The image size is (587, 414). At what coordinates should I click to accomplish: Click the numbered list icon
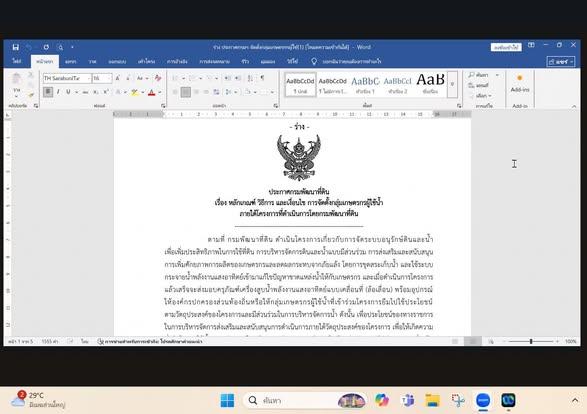192,78
